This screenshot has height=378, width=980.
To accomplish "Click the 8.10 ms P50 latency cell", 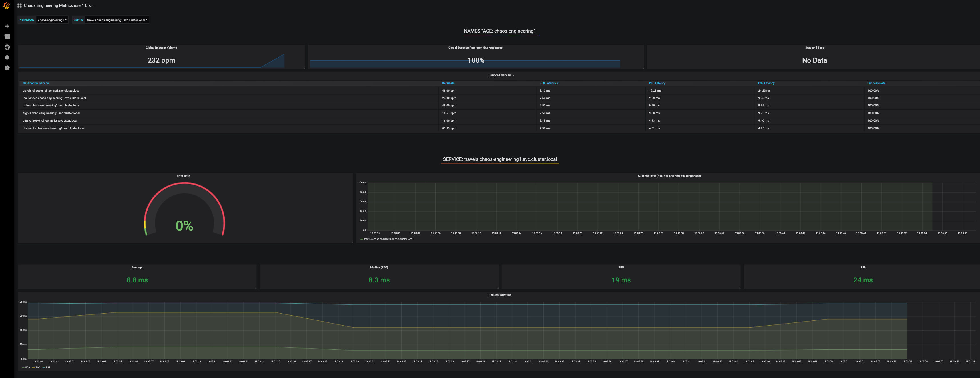I will pyautogui.click(x=545, y=91).
